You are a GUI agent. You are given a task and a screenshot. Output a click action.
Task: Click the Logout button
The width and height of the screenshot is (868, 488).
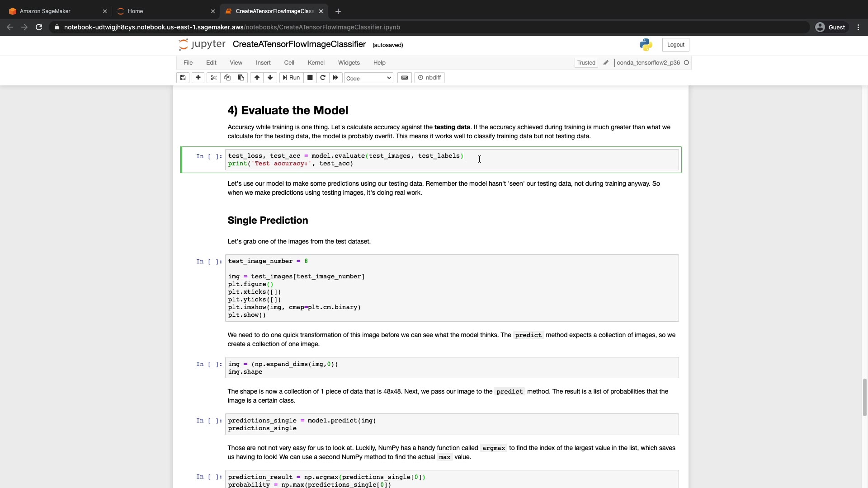tap(675, 45)
